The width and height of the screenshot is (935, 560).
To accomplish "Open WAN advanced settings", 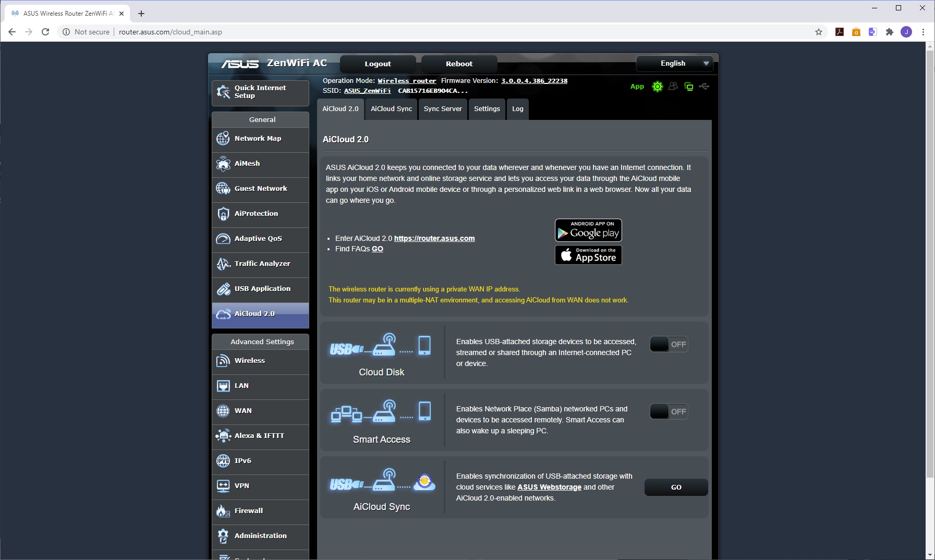I will [260, 411].
